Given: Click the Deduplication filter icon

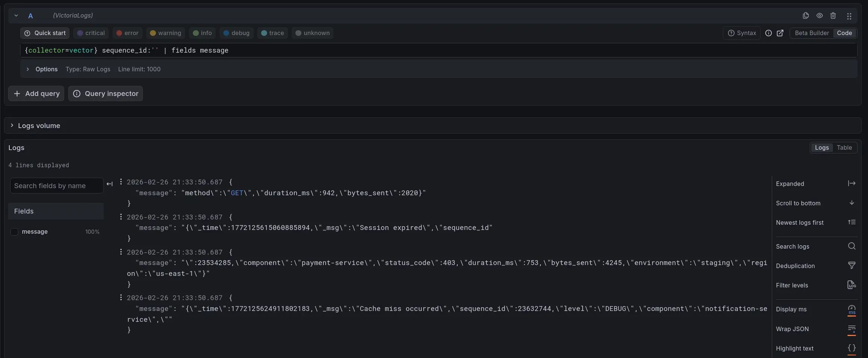Looking at the screenshot, I should click(x=852, y=265).
